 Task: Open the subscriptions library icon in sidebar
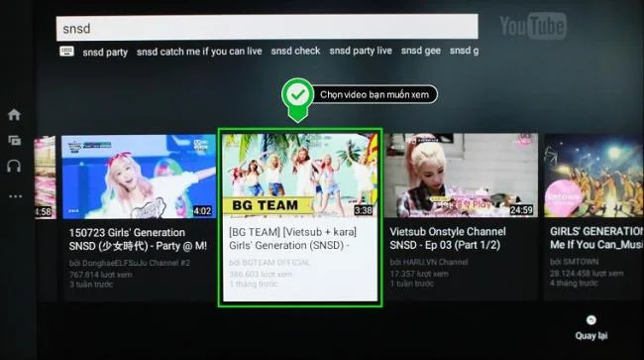(15, 141)
